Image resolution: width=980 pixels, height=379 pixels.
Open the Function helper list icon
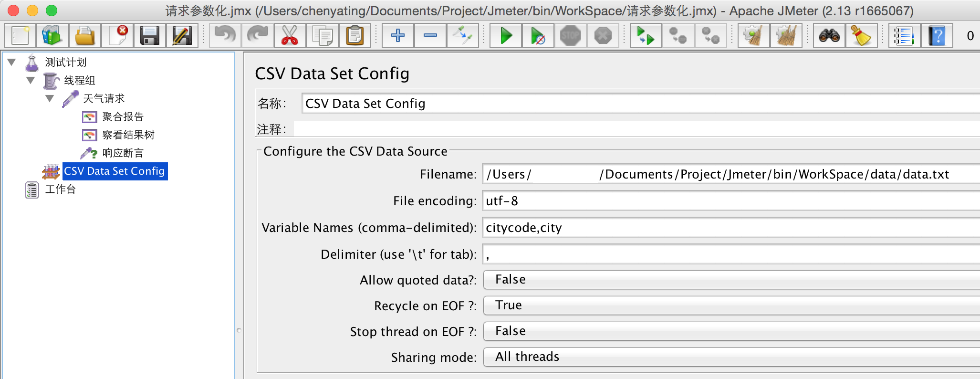904,35
